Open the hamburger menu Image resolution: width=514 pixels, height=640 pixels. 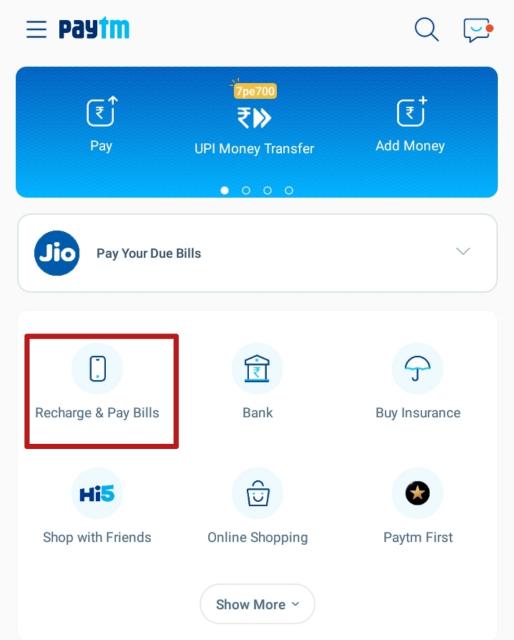pos(36,29)
